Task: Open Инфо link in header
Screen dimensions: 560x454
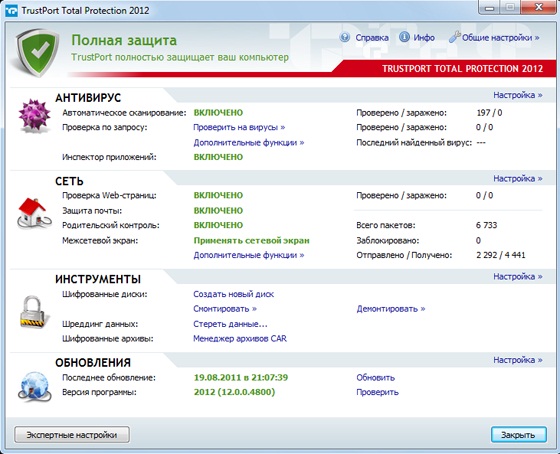Action: [424, 38]
